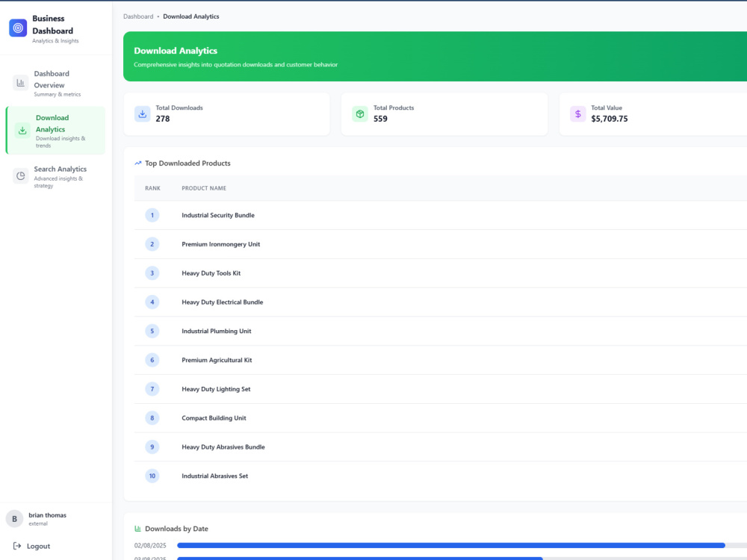Click the Premium Ironmongery Unit row
Image resolution: width=747 pixels, height=560 pixels.
coord(441,244)
